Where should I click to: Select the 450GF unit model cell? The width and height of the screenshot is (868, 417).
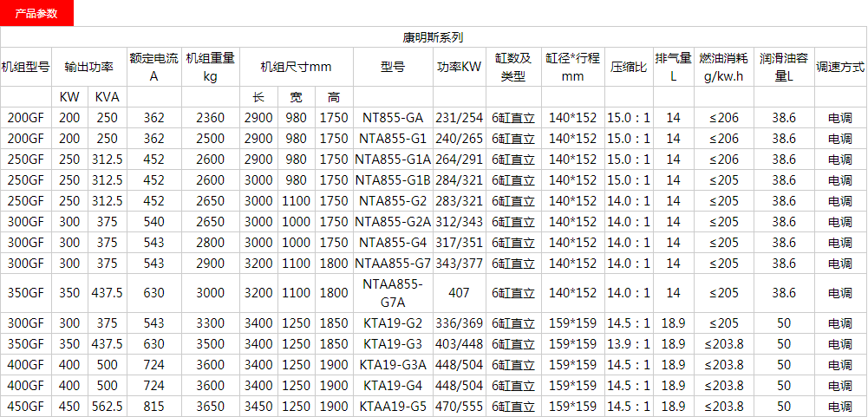tap(25, 407)
